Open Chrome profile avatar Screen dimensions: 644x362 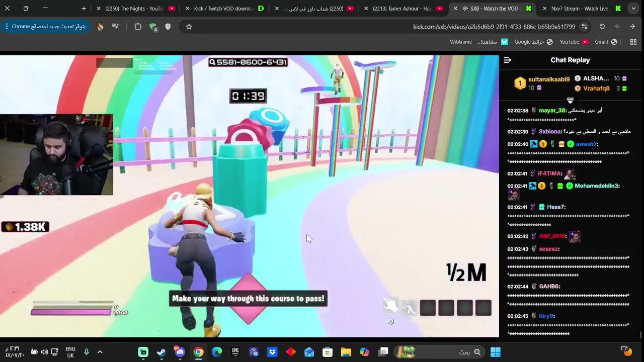tap(100, 27)
